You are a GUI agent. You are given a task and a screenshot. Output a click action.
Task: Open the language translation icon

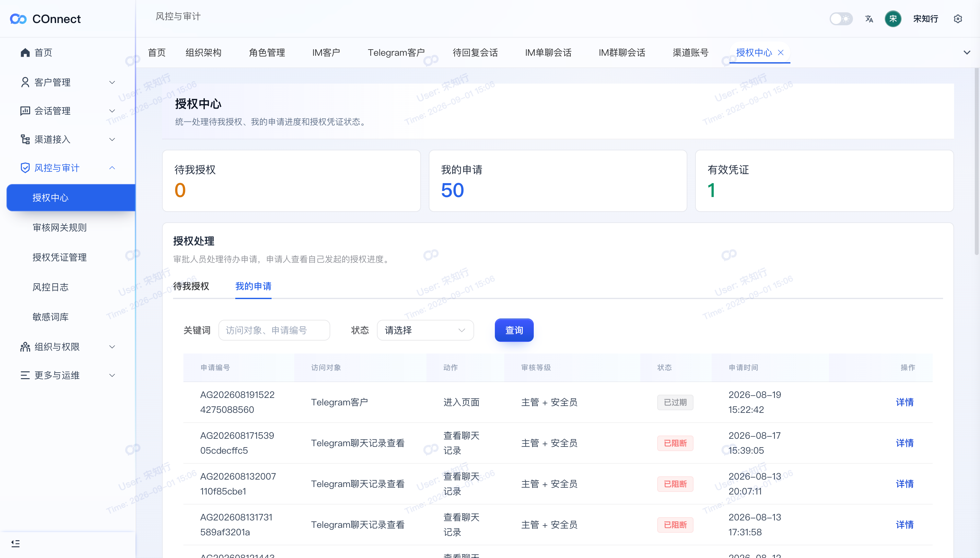tap(869, 19)
